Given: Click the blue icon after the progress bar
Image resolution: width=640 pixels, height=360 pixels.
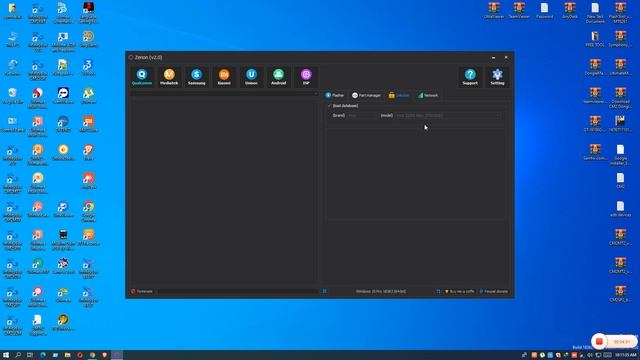Looking at the screenshot, I should 324,291.
